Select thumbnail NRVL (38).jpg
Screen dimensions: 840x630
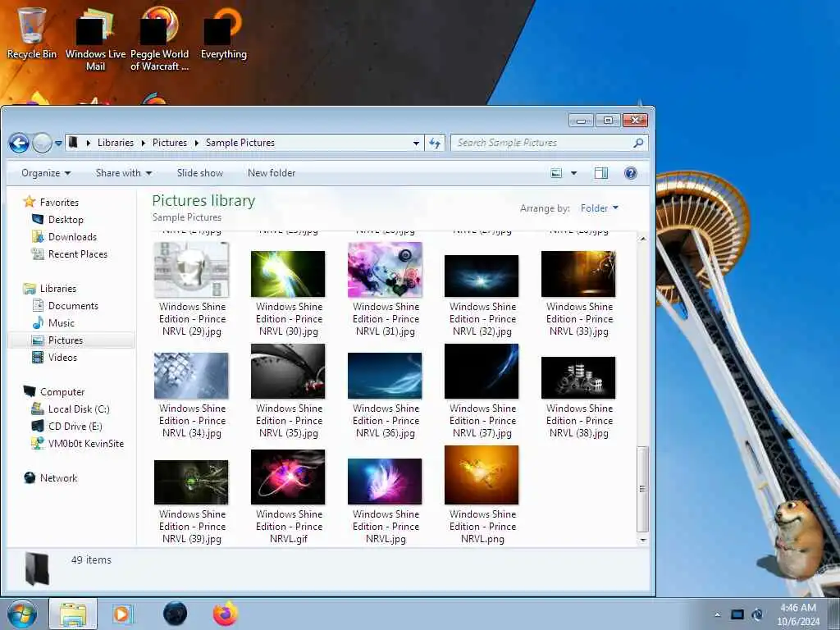[x=578, y=377]
